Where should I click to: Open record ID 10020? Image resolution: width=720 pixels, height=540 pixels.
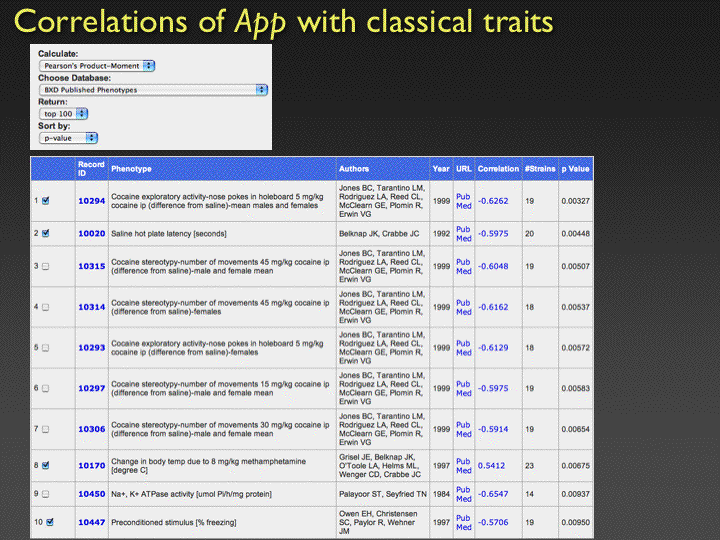click(91, 234)
